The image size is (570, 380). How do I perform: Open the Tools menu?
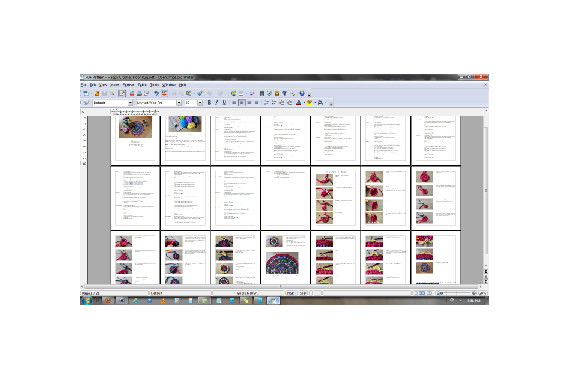154,85
